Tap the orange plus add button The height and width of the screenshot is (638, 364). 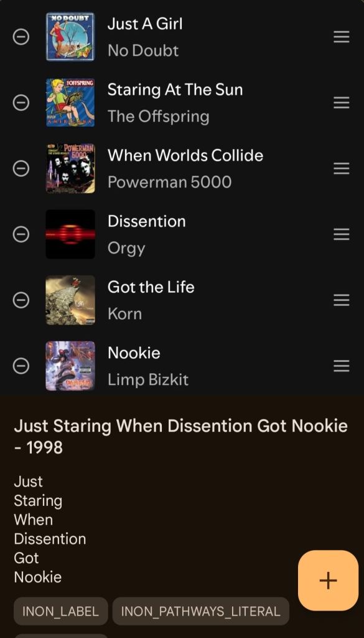coord(329,580)
